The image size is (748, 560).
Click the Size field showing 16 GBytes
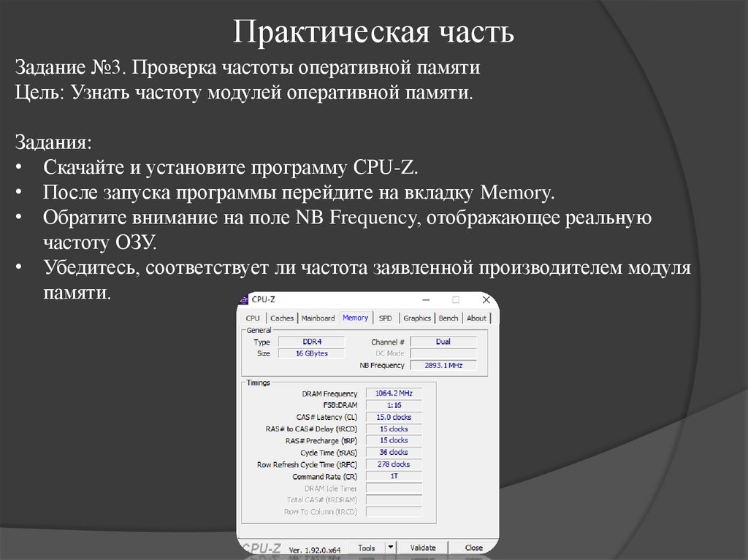[313, 353]
